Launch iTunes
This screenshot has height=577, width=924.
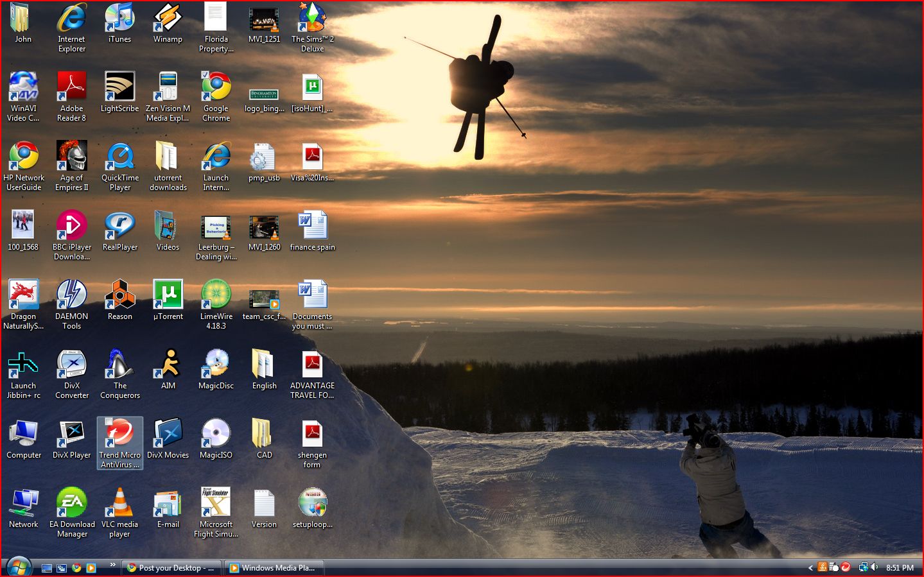(119, 21)
